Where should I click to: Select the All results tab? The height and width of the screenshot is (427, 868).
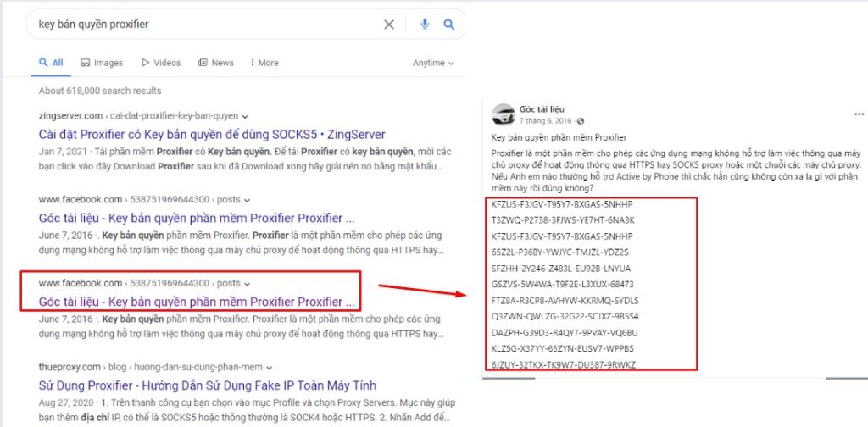(x=51, y=63)
